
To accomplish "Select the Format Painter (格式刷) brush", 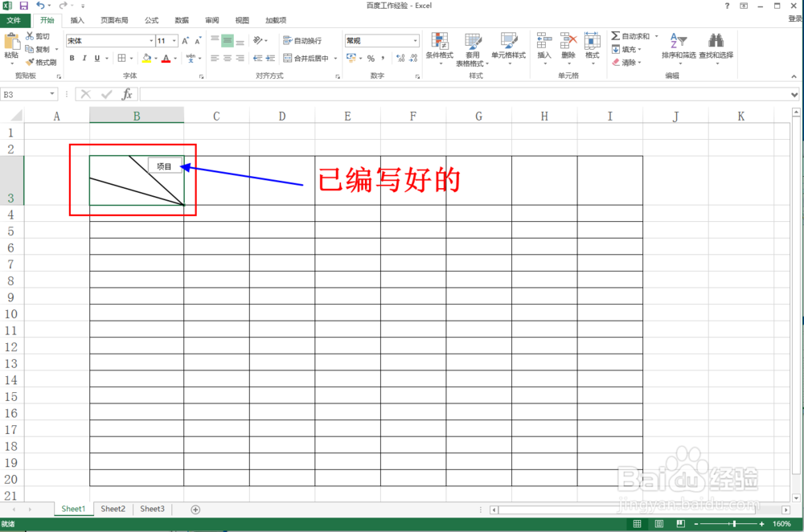I will [x=30, y=62].
